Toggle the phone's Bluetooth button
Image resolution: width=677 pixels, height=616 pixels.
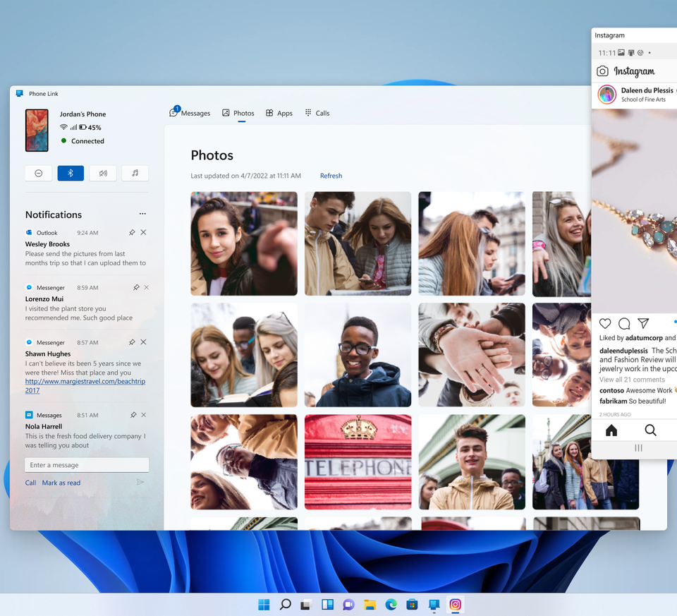coord(71,173)
